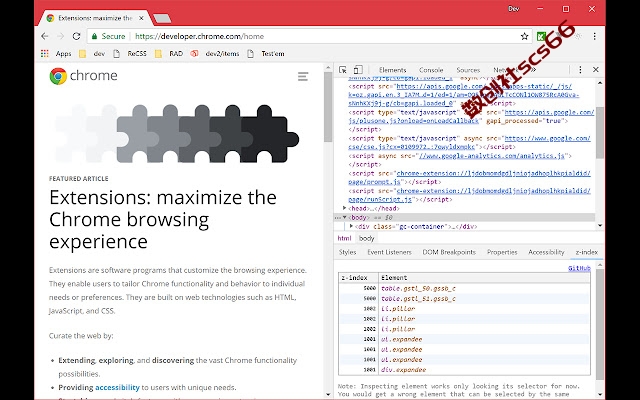Viewport: 640px width, 400px height.
Task: Switch to the Sources panel
Action: (468, 70)
